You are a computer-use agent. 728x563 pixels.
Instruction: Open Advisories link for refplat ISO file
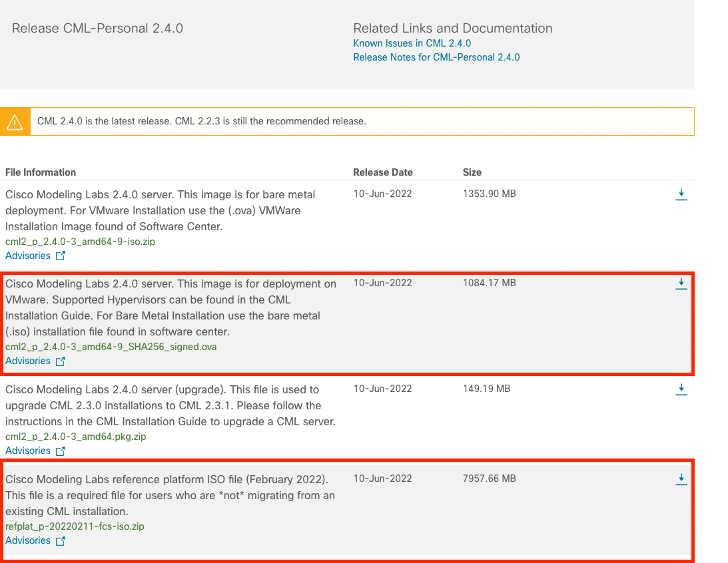[28, 541]
